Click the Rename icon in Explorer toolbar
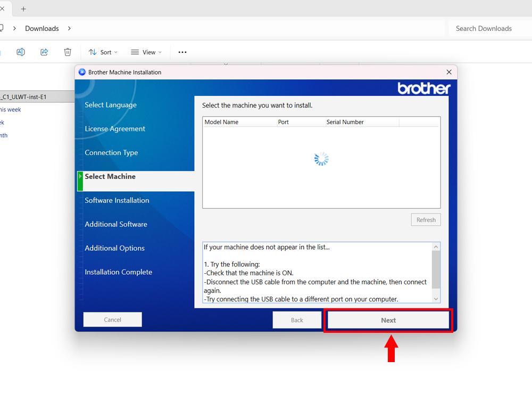This screenshot has width=532, height=393. pyautogui.click(x=21, y=52)
